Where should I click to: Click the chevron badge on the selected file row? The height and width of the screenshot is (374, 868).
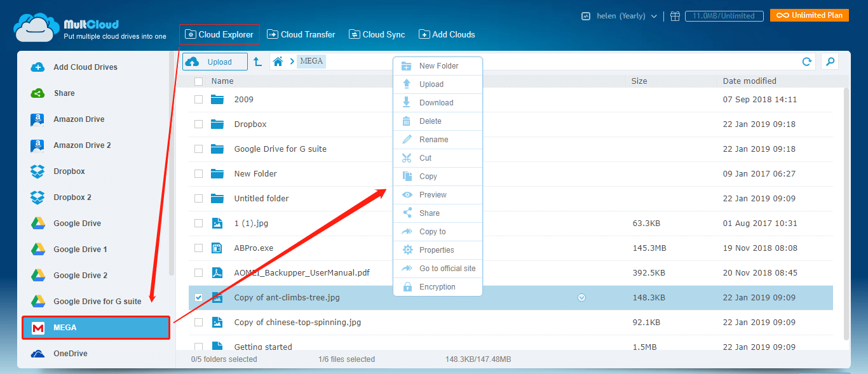[x=581, y=297]
